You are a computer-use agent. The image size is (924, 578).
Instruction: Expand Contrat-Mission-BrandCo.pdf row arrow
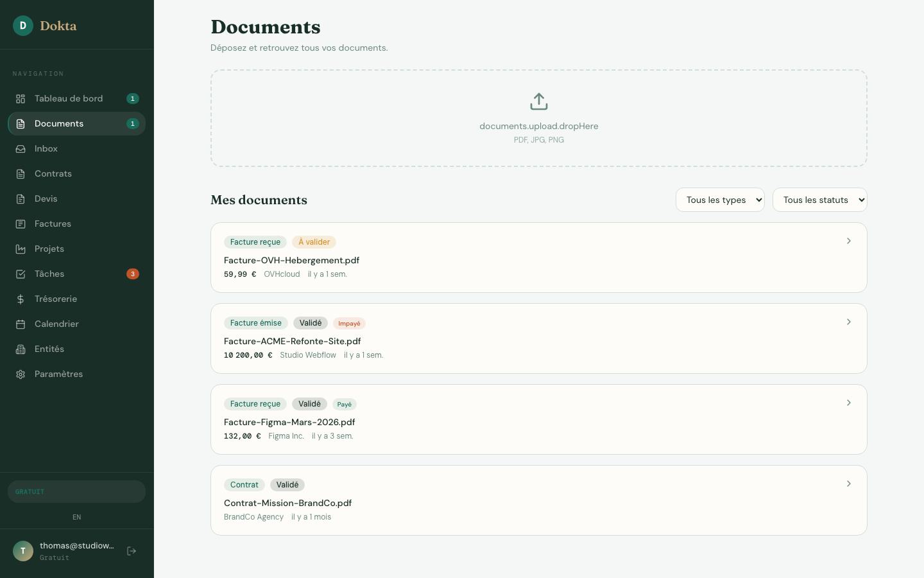click(x=848, y=484)
